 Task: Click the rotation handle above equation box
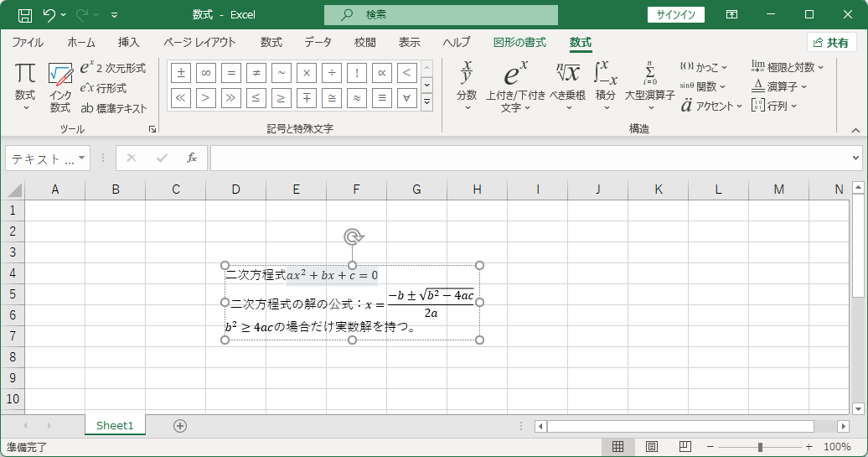(353, 237)
